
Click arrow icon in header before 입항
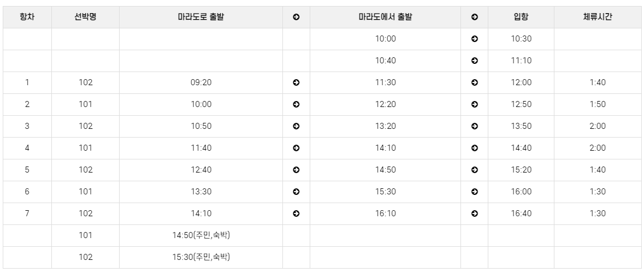[474, 17]
